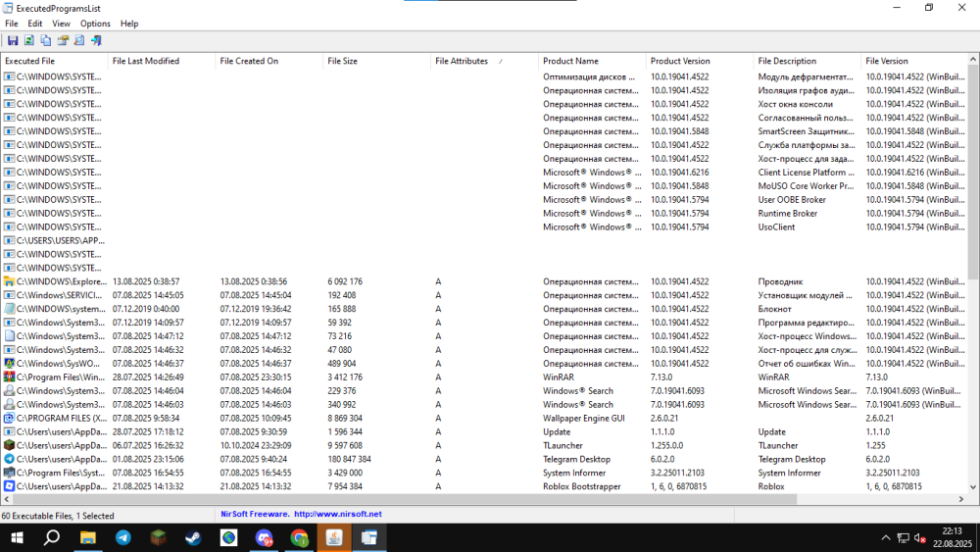Open taskbar Search
This screenshot has height=552, width=980.
pos(52,537)
